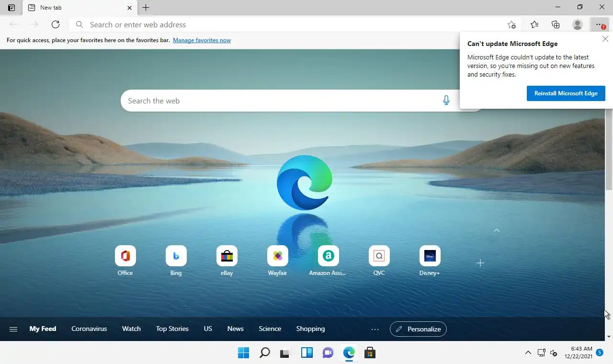Select the News feed tab
The image size is (613, 364).
236,329
